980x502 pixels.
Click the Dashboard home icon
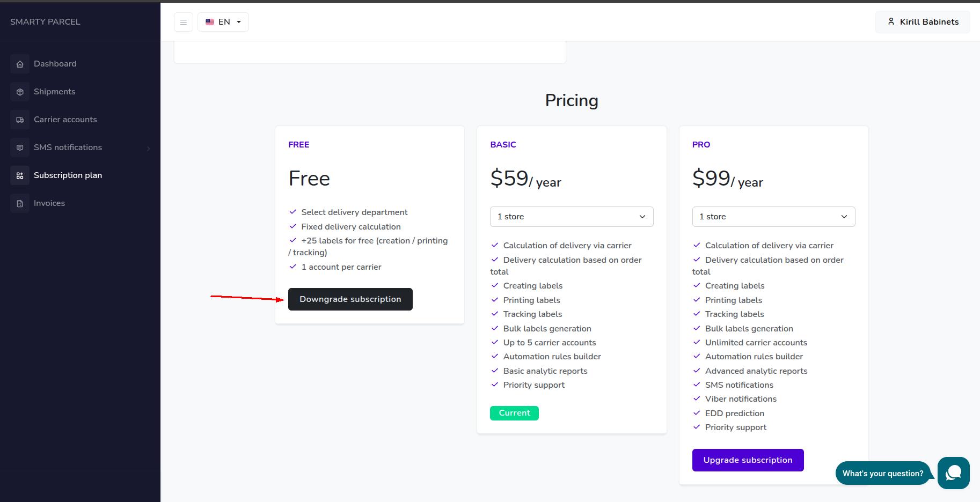click(x=20, y=64)
